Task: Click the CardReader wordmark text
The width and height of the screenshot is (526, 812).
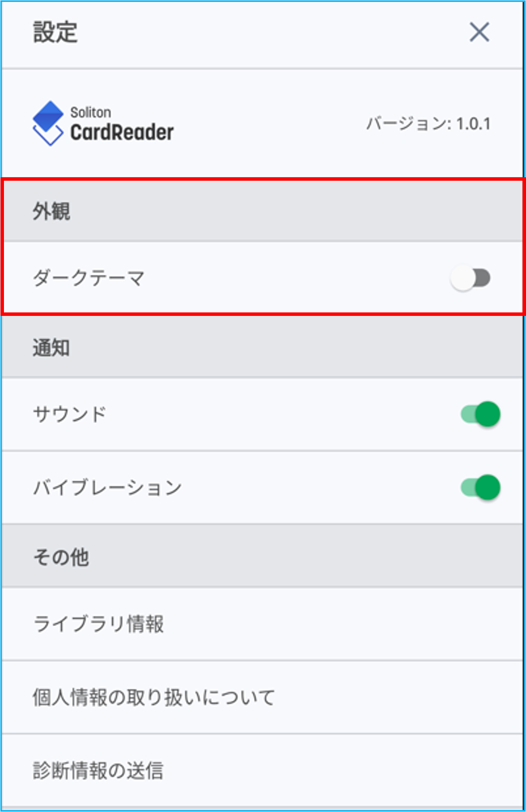Action: [x=122, y=132]
